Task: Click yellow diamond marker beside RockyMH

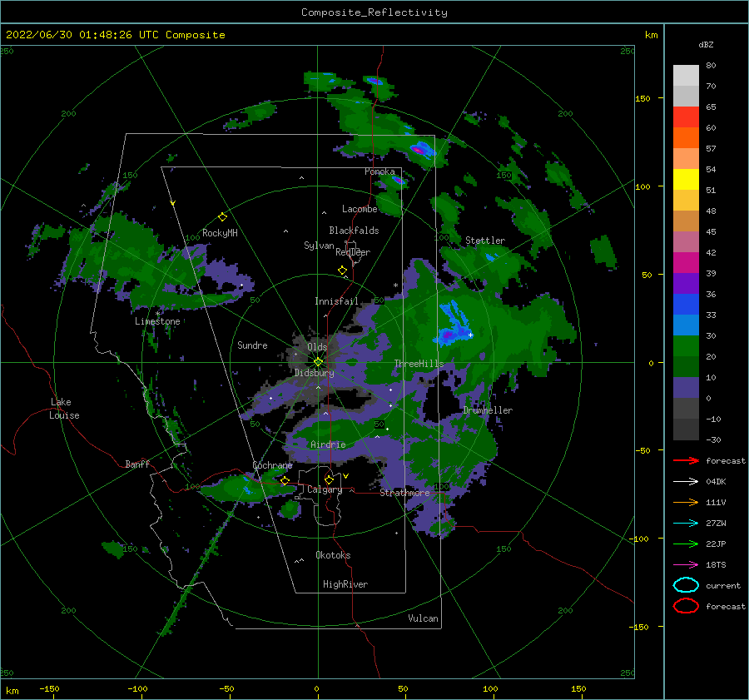Action: click(222, 217)
